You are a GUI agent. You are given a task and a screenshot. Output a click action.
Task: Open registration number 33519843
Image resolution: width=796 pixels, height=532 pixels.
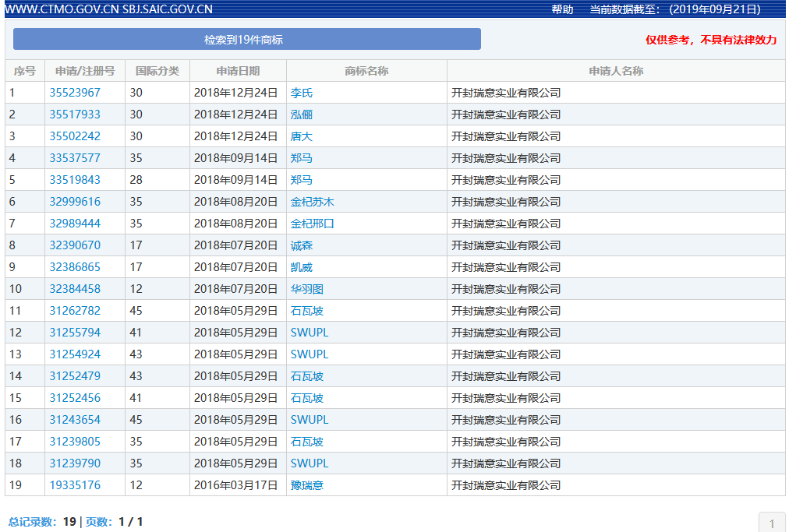[x=75, y=180]
